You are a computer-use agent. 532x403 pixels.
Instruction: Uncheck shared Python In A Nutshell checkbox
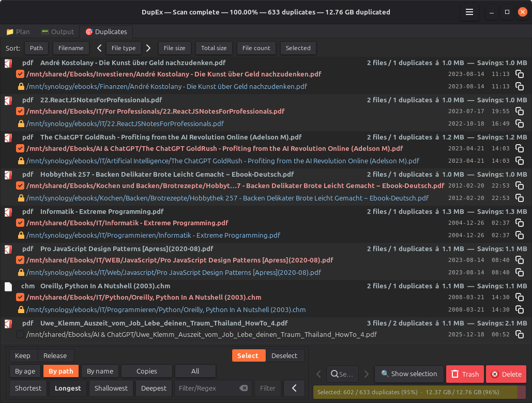pyautogui.click(x=20, y=297)
